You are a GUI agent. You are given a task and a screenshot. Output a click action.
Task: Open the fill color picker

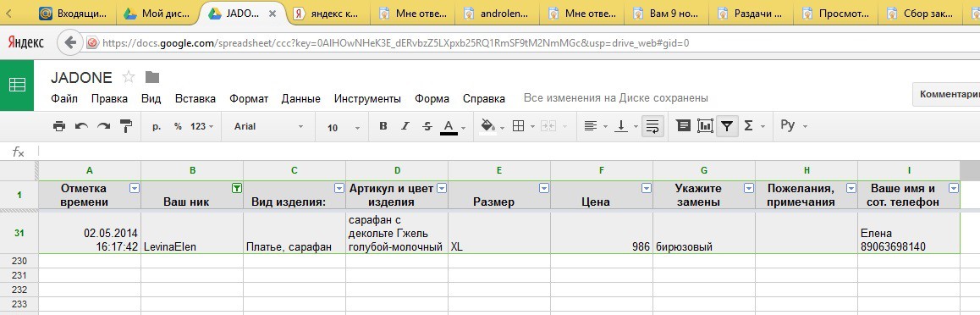coord(493,127)
